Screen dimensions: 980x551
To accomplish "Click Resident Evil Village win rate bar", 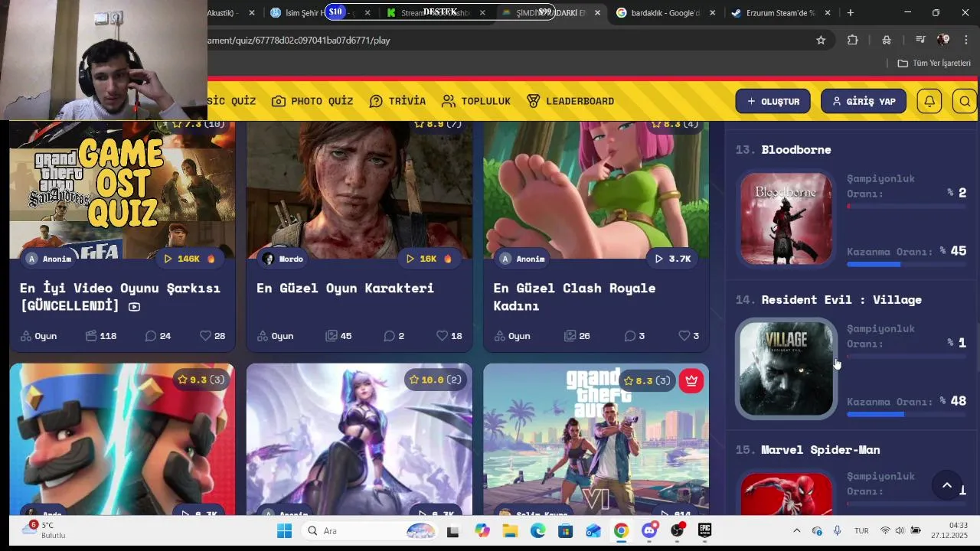I will pos(906,414).
